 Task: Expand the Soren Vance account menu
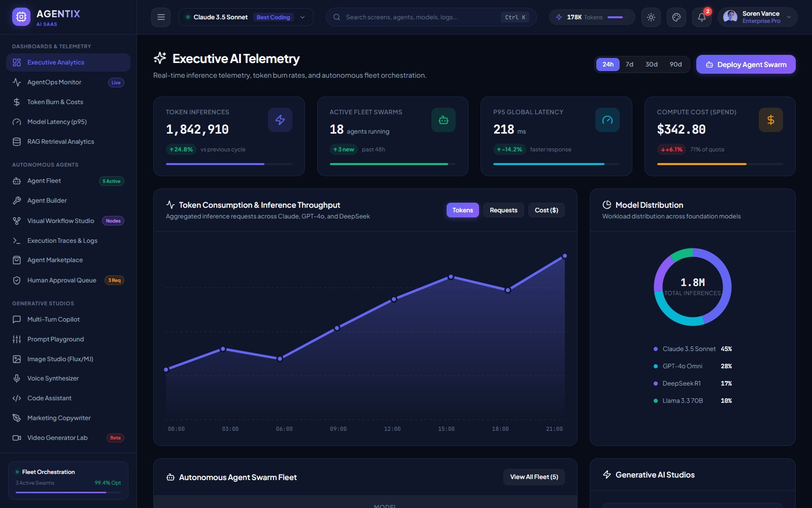pyautogui.click(x=758, y=17)
